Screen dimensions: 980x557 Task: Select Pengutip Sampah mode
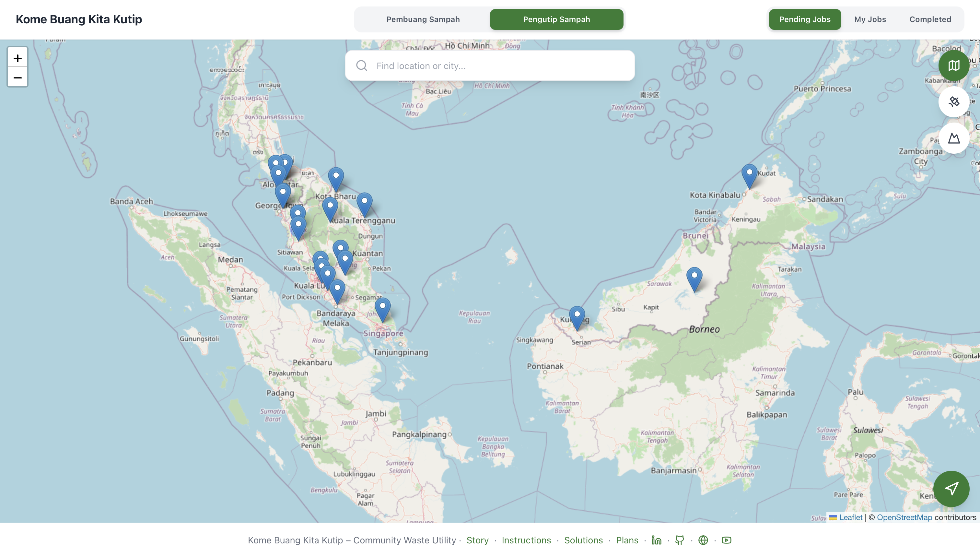click(x=556, y=19)
